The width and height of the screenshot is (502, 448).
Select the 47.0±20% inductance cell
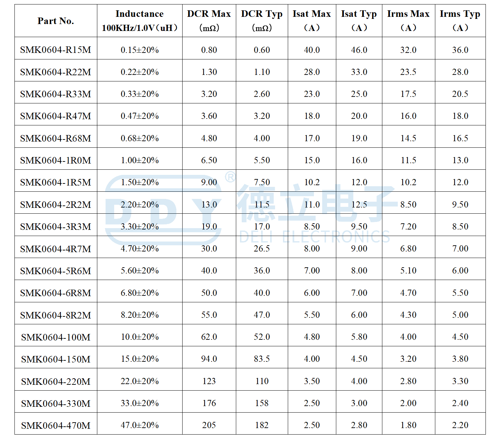(x=140, y=425)
